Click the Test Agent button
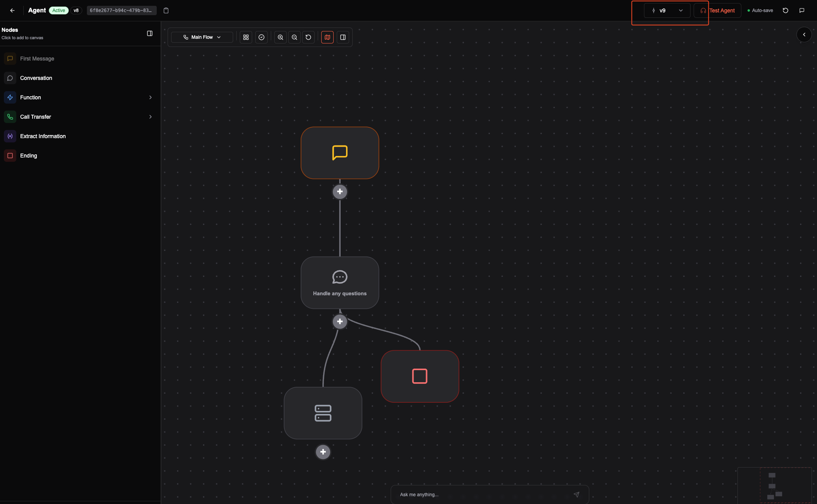817x504 pixels. coord(717,10)
